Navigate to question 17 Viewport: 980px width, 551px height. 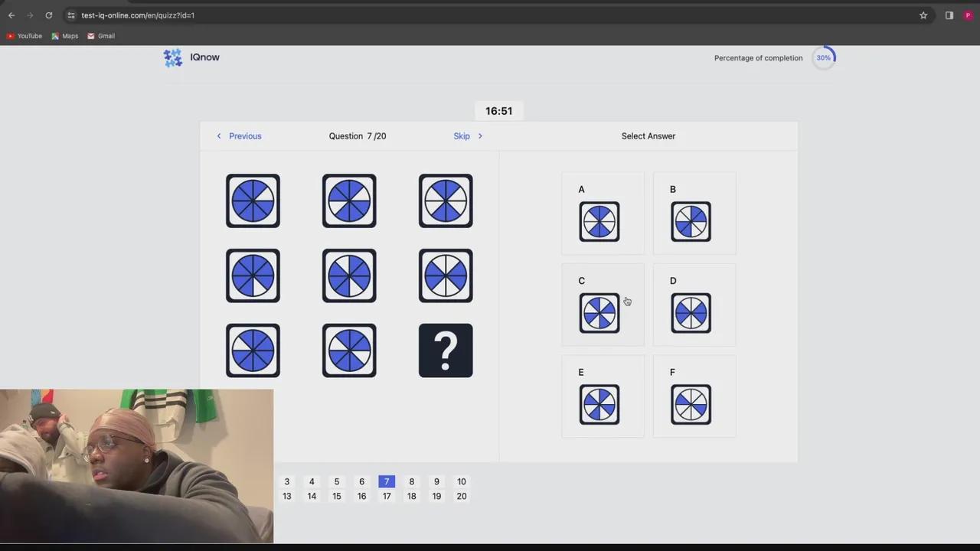click(387, 496)
